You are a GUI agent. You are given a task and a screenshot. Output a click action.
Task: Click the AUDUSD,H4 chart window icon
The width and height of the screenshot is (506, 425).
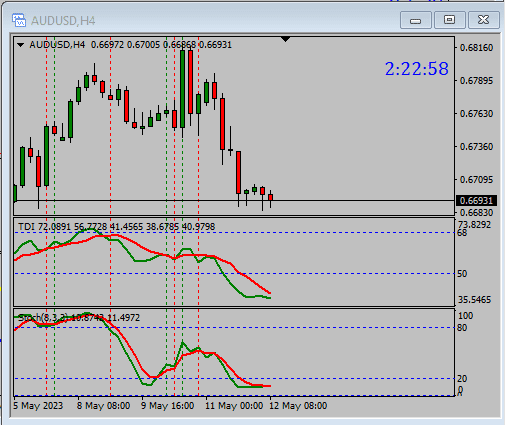click(x=19, y=20)
